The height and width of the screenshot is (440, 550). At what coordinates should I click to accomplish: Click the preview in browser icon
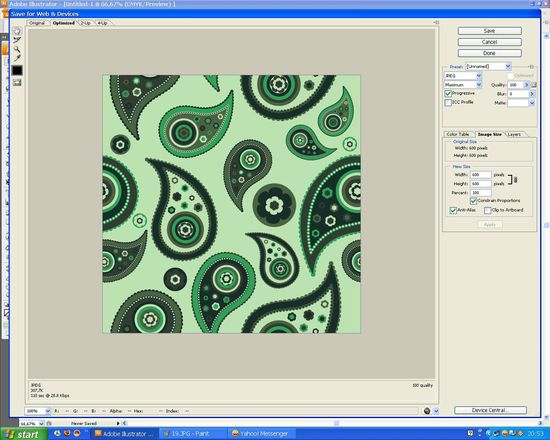tap(427, 411)
